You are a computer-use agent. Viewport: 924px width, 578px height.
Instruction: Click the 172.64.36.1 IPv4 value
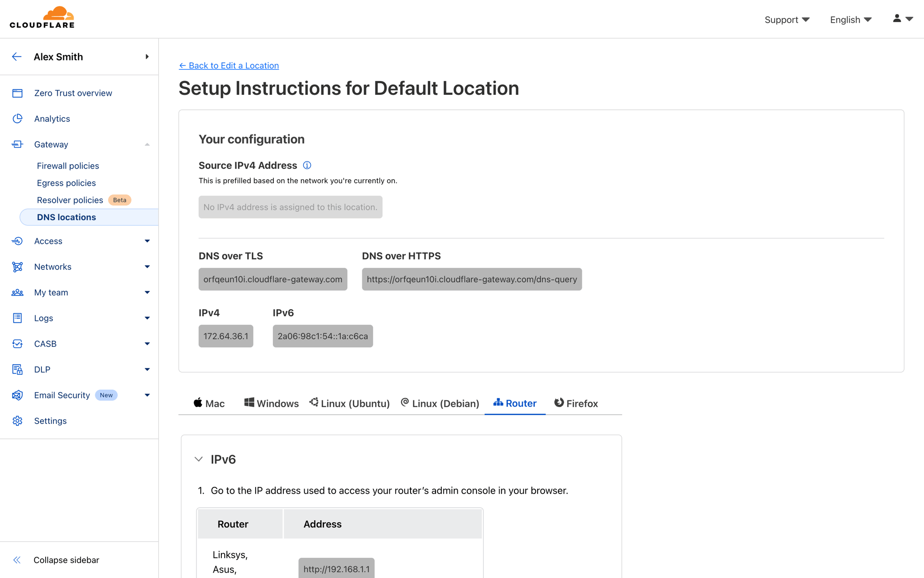[x=226, y=336]
